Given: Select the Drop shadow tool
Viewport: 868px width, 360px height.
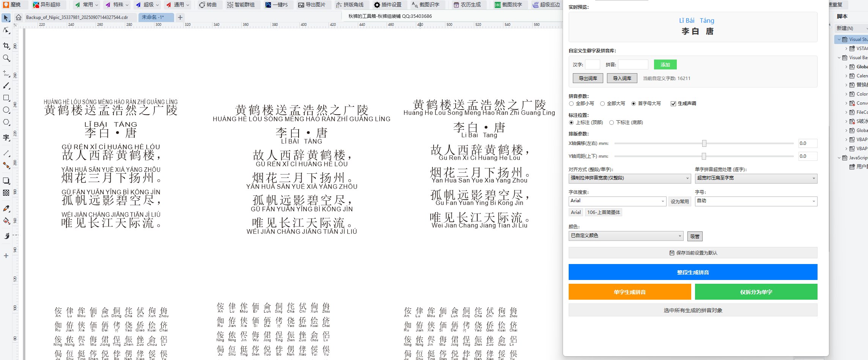Looking at the screenshot, I should pyautogui.click(x=6, y=181).
